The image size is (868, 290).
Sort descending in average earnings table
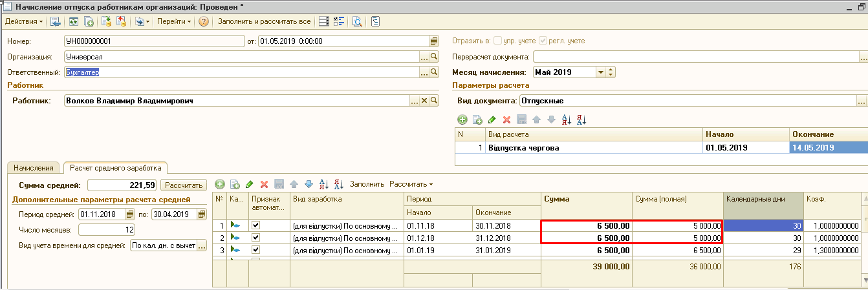pyautogui.click(x=339, y=184)
